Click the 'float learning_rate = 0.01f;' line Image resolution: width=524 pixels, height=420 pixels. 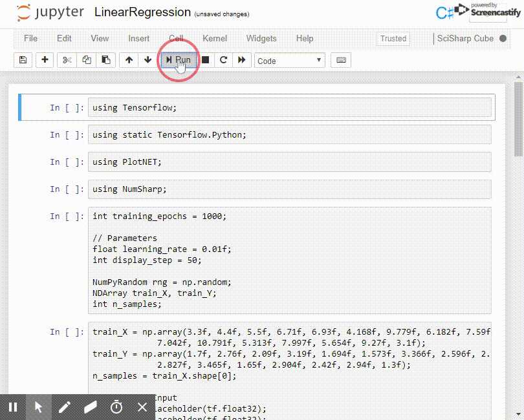coord(162,249)
